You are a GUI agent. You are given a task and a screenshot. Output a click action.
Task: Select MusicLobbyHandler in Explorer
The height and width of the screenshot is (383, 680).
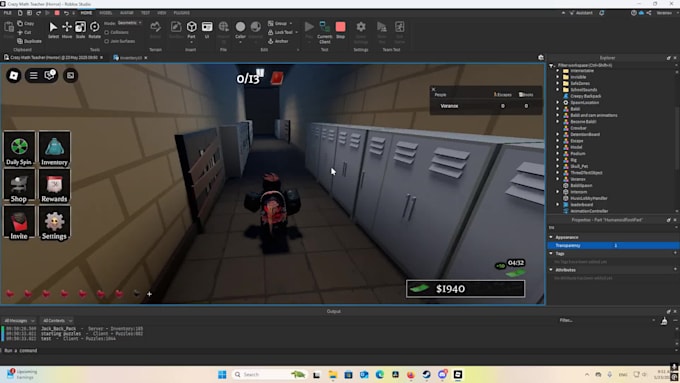click(588, 198)
